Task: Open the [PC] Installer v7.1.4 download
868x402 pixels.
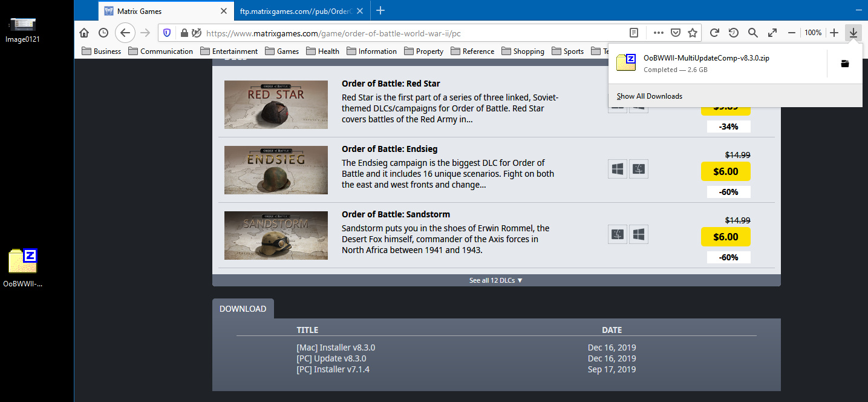Action: pyautogui.click(x=333, y=369)
